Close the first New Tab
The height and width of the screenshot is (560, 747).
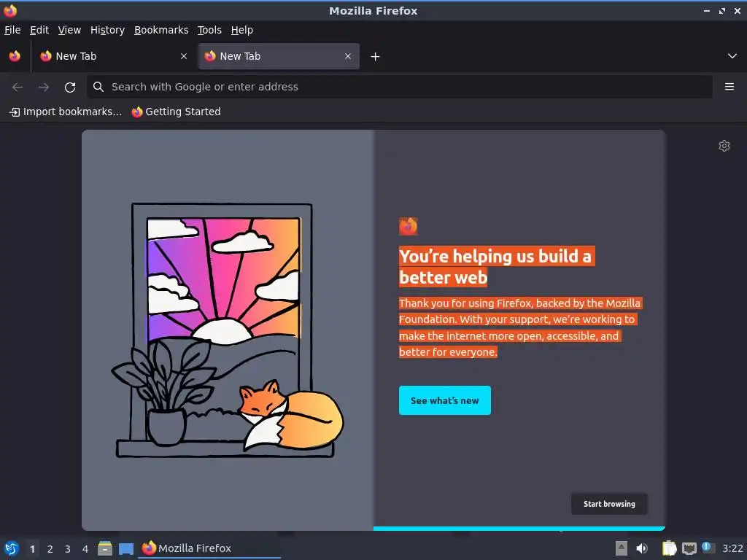pyautogui.click(x=184, y=56)
